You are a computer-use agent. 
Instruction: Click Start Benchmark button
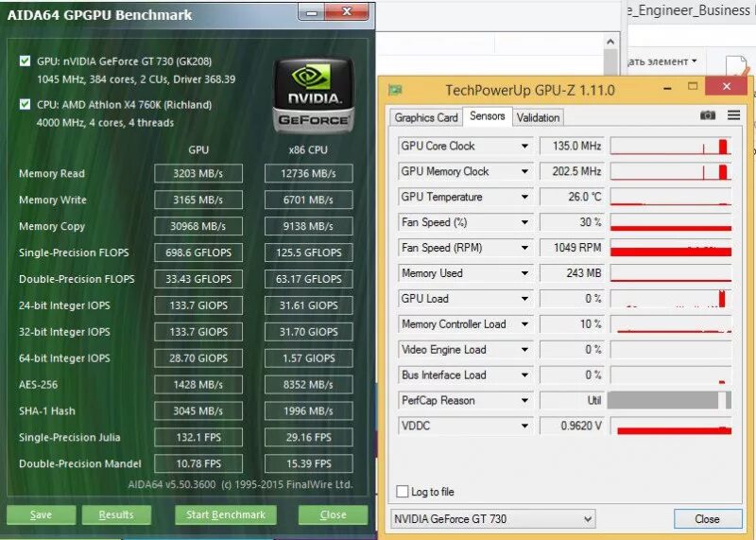click(x=226, y=514)
